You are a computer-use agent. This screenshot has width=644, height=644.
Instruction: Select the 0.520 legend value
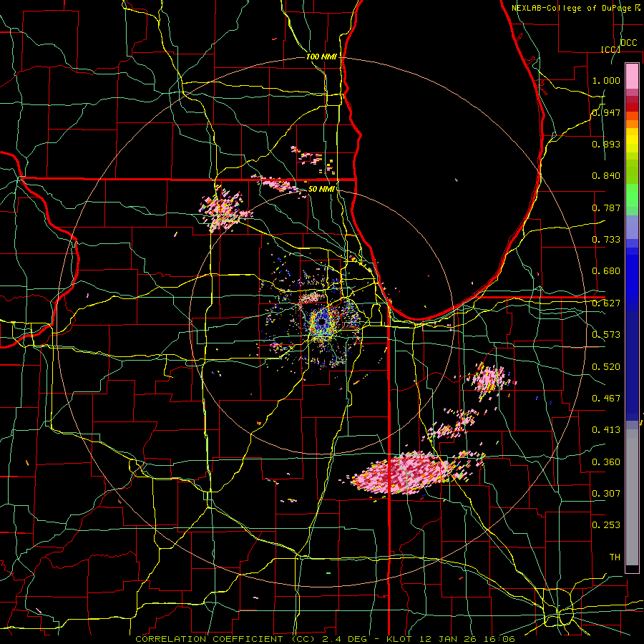coord(606,367)
